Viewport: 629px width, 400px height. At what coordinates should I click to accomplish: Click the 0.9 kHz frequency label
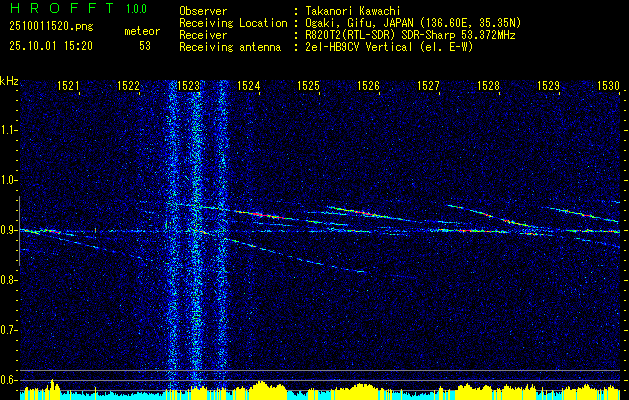click(8, 230)
